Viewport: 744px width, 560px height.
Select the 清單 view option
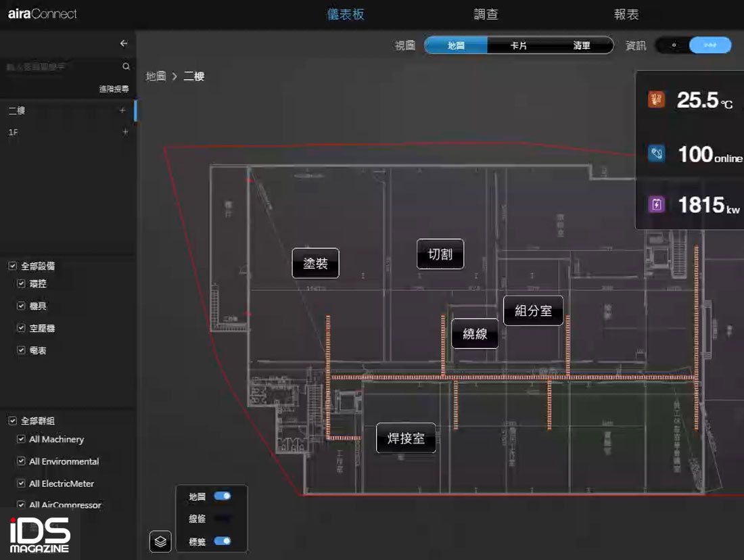point(581,45)
